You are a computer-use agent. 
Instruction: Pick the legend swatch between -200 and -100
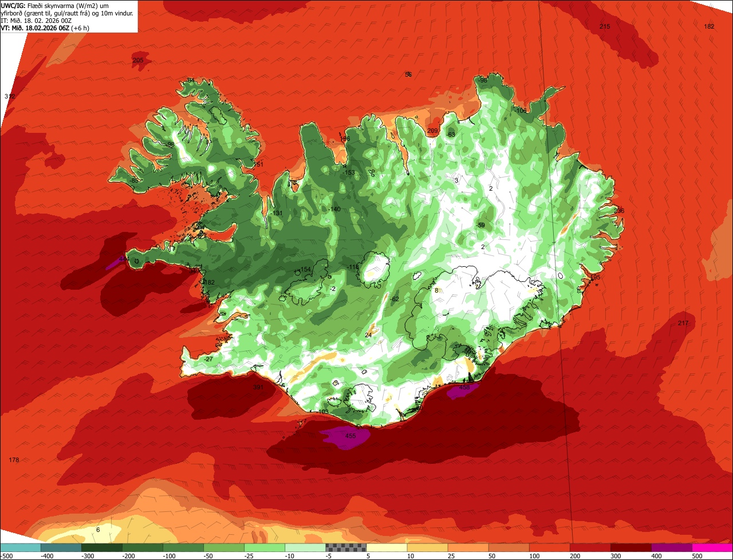[142, 547]
